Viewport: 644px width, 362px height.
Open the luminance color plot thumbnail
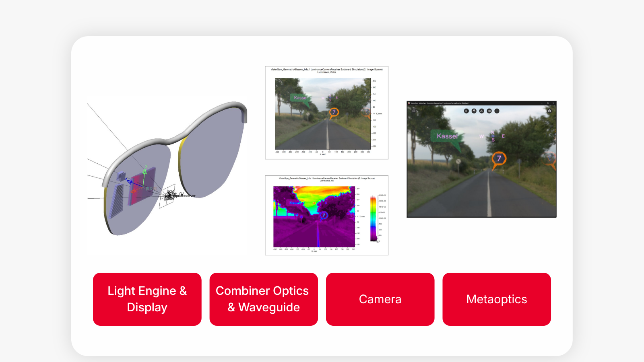pyautogui.click(x=327, y=113)
